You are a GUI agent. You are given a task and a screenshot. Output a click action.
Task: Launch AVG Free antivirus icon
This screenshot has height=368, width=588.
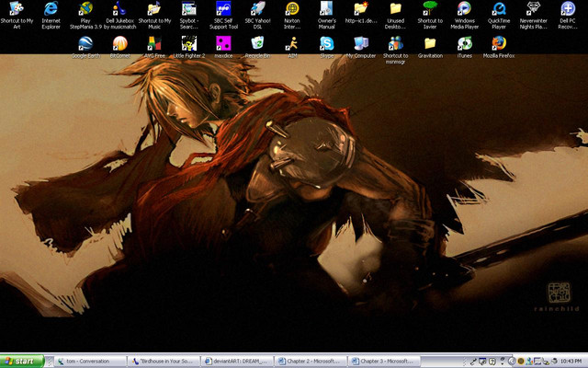tap(154, 47)
